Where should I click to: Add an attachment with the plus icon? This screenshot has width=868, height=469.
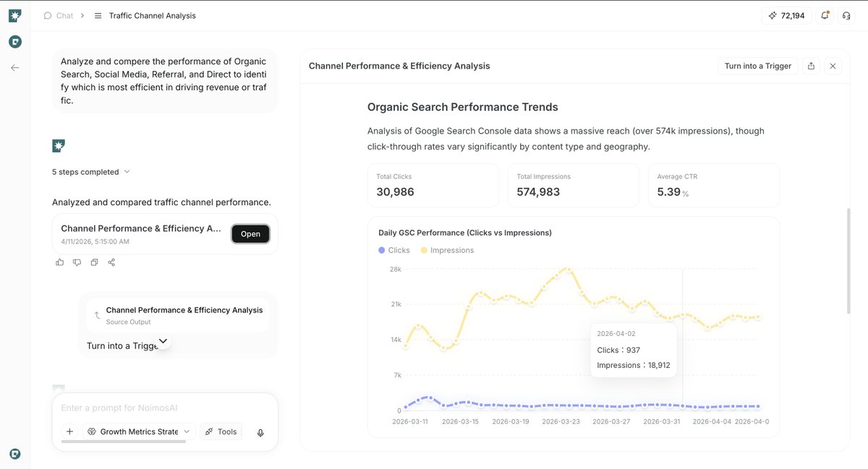[69, 431]
